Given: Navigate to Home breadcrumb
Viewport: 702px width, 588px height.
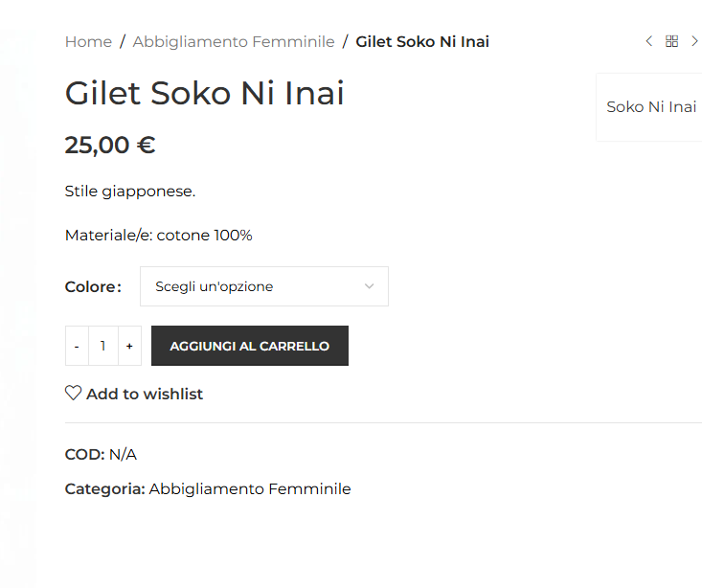Looking at the screenshot, I should (x=88, y=41).
